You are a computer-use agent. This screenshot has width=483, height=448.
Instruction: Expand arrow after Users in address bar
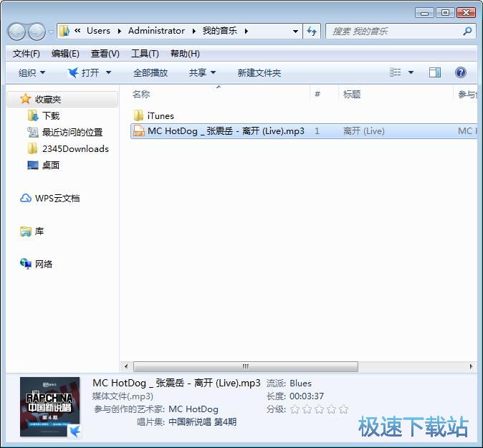click(119, 31)
